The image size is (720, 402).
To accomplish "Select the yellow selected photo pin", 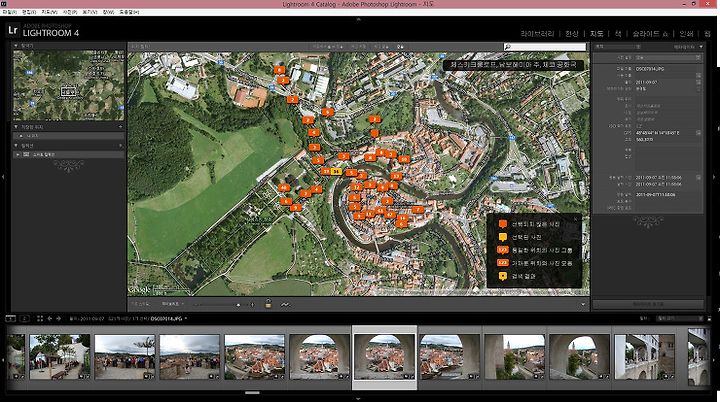I will pos(336,171).
